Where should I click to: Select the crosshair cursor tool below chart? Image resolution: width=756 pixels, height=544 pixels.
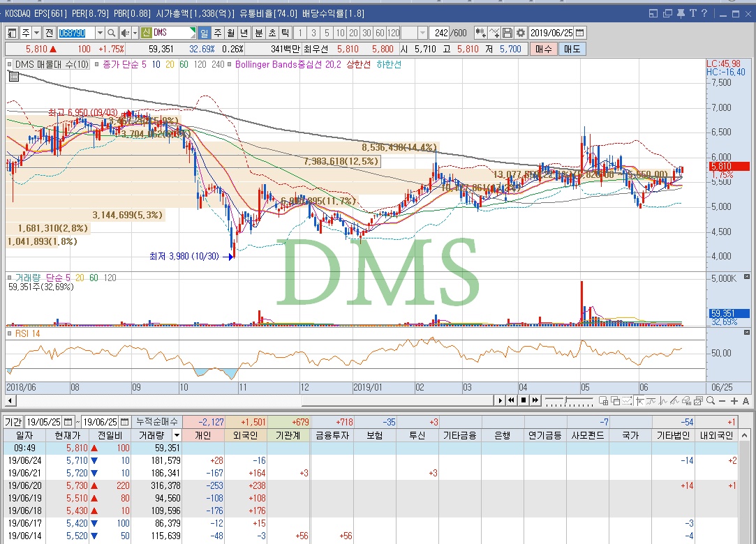point(640,401)
